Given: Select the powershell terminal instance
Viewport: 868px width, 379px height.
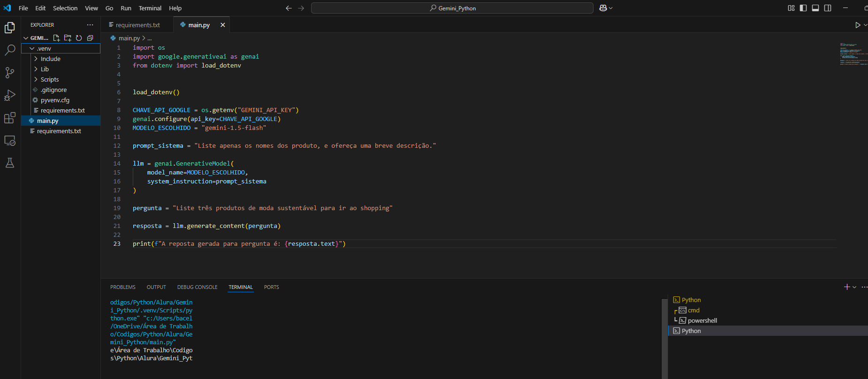Looking at the screenshot, I should pyautogui.click(x=768, y=320).
